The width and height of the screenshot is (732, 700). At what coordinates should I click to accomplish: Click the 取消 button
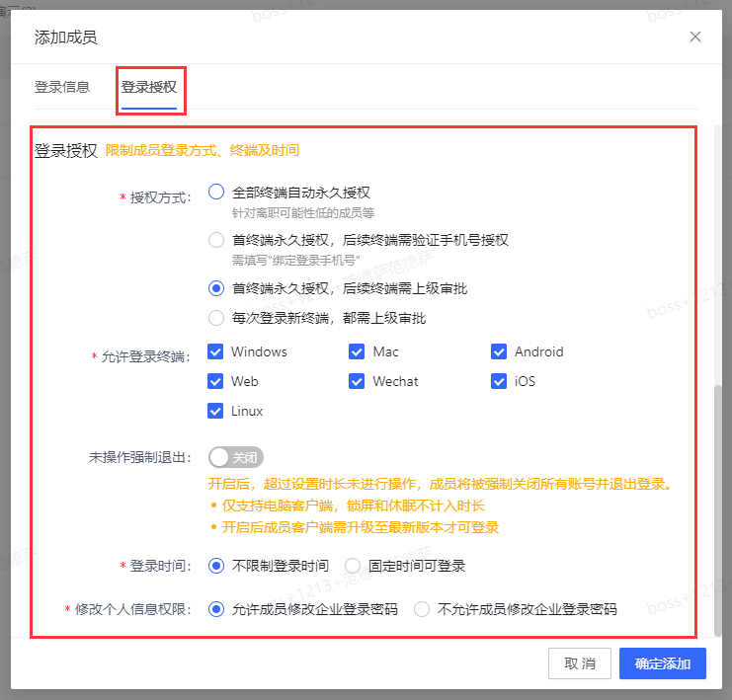(x=579, y=663)
